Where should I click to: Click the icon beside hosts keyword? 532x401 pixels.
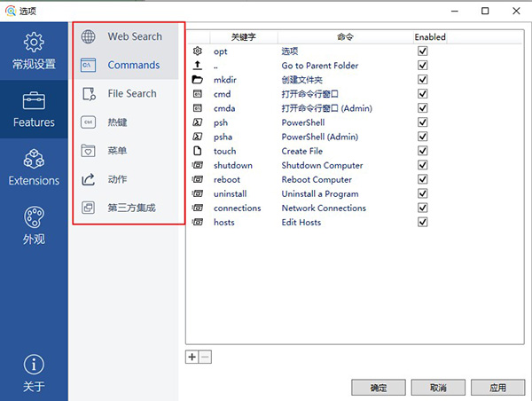click(x=198, y=222)
